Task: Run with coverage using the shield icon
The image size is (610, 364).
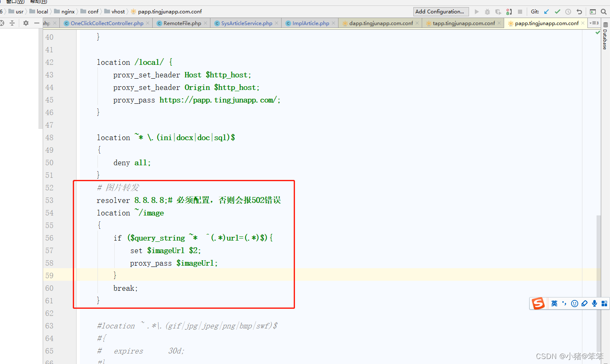Action: [x=498, y=12]
